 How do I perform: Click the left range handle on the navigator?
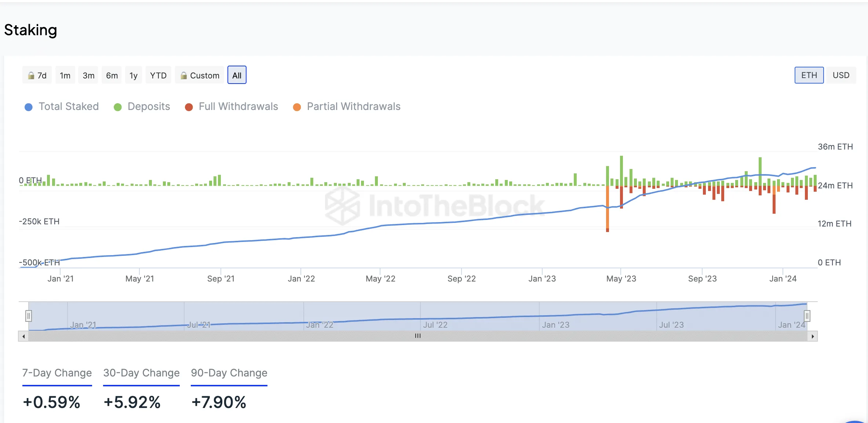click(x=29, y=316)
